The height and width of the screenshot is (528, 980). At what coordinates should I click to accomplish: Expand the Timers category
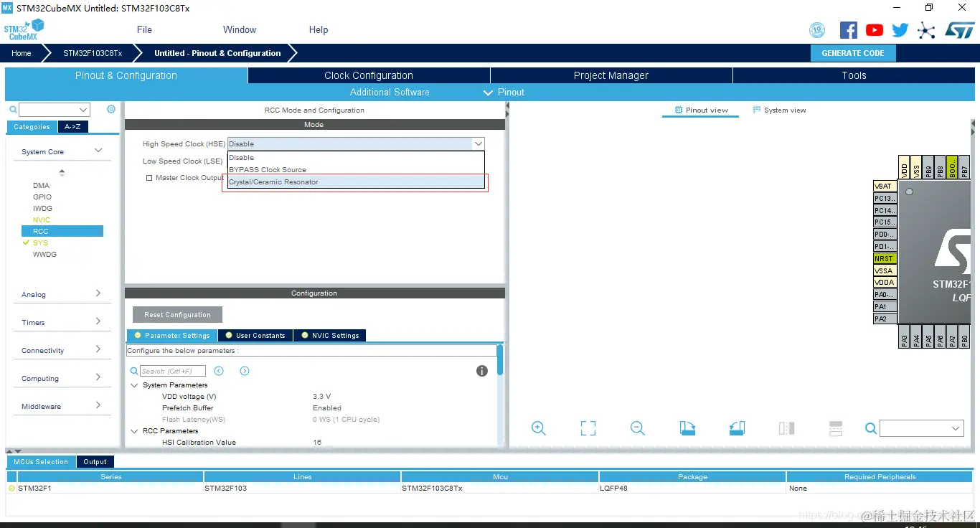98,321
